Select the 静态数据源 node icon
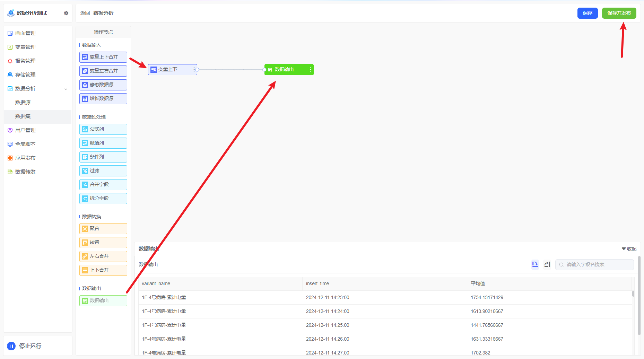This screenshot has width=644, height=359. 85,85
